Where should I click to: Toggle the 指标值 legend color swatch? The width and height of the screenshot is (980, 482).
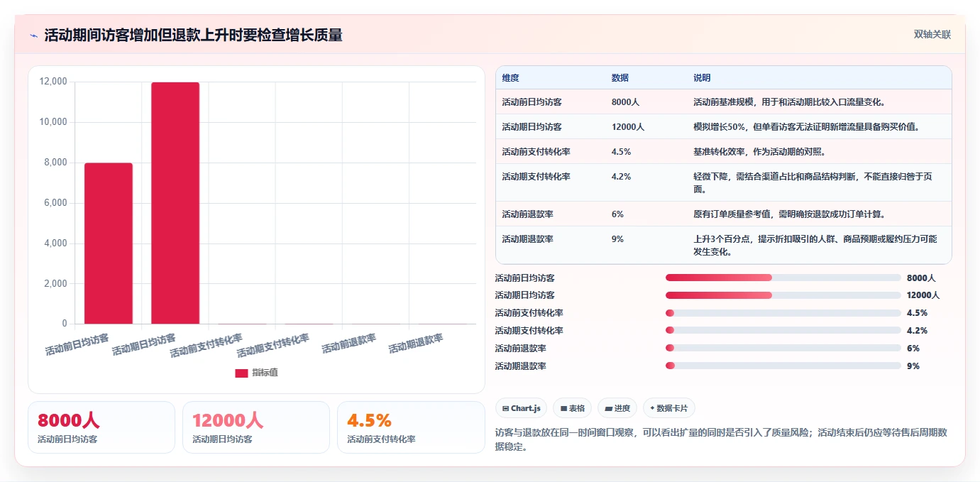(241, 373)
